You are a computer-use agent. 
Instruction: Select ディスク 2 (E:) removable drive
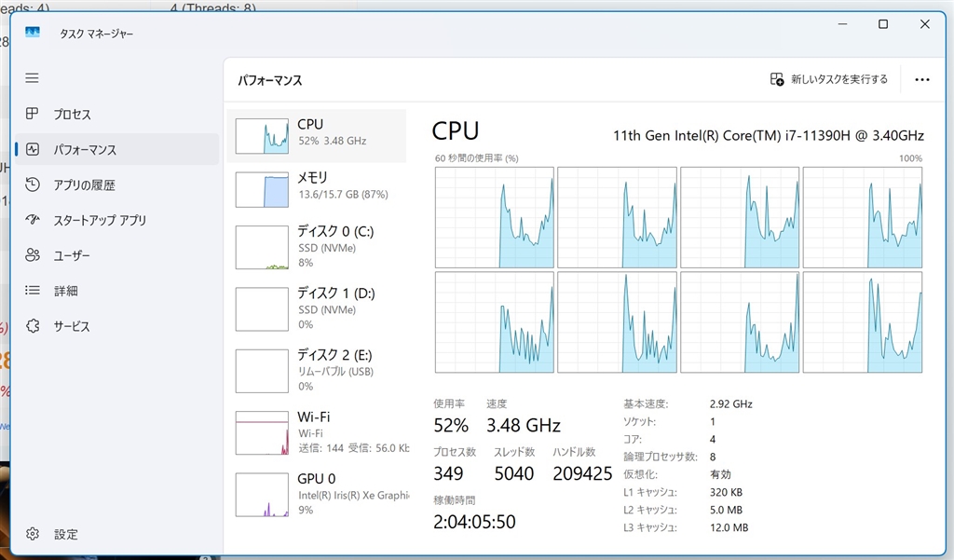[x=317, y=370]
